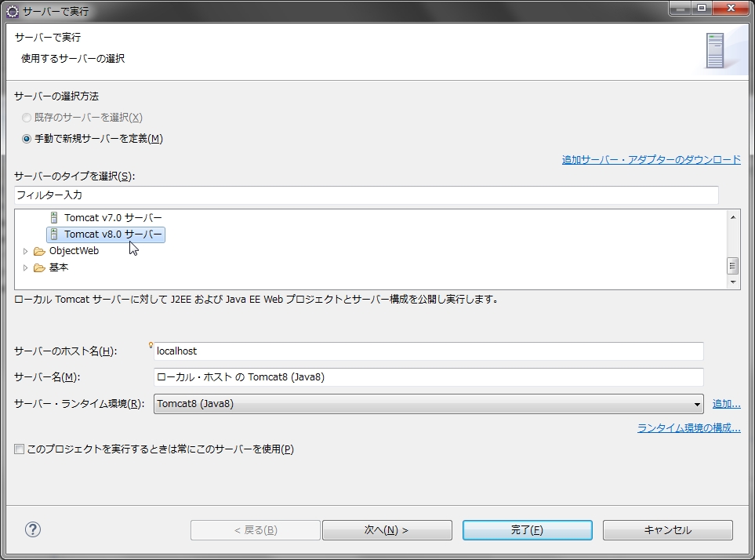
Task: Click the hostname field content-assist bulb icon
Action: click(151, 345)
